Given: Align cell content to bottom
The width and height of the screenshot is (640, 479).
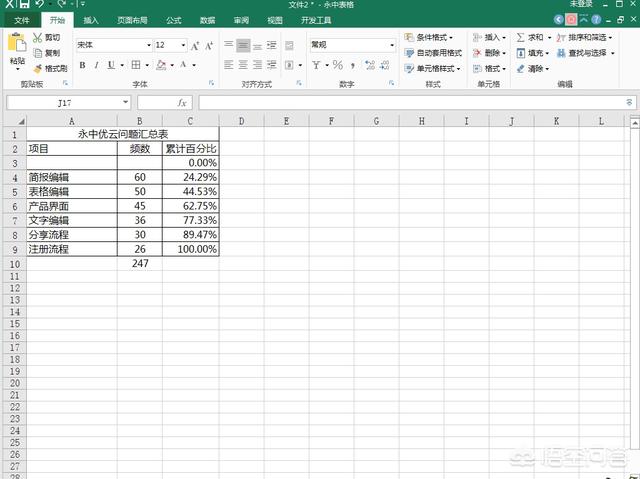Looking at the screenshot, I should point(257,45).
